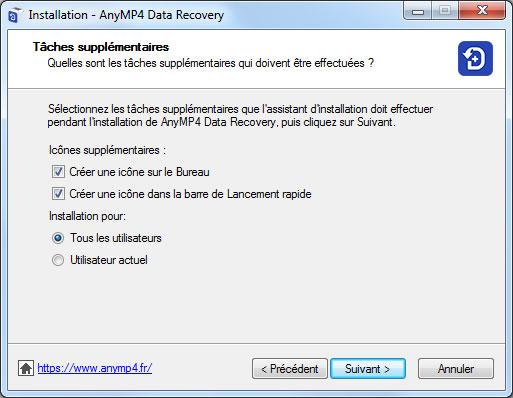513x398 pixels.
Task: Click the blue AnyMP4 Data Recovery logo
Action: (475, 58)
